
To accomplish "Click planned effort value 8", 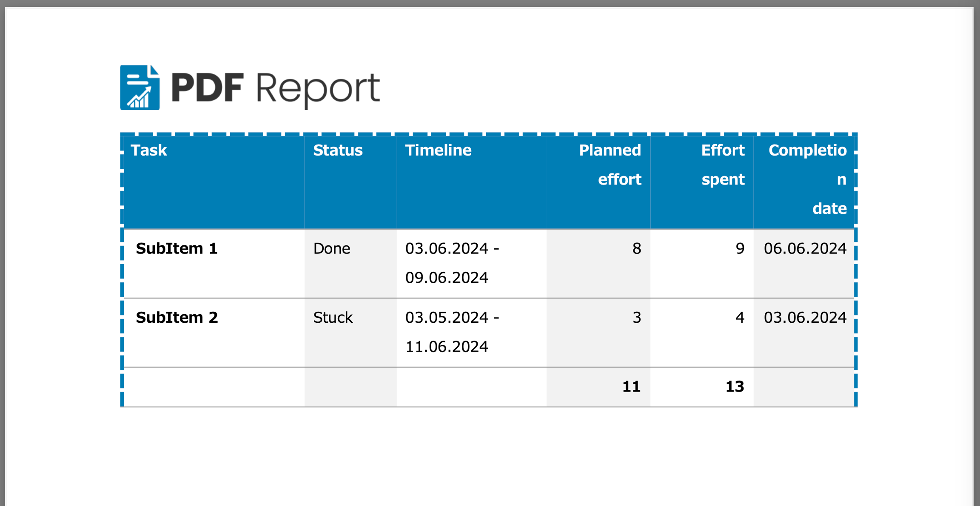I will 636,248.
